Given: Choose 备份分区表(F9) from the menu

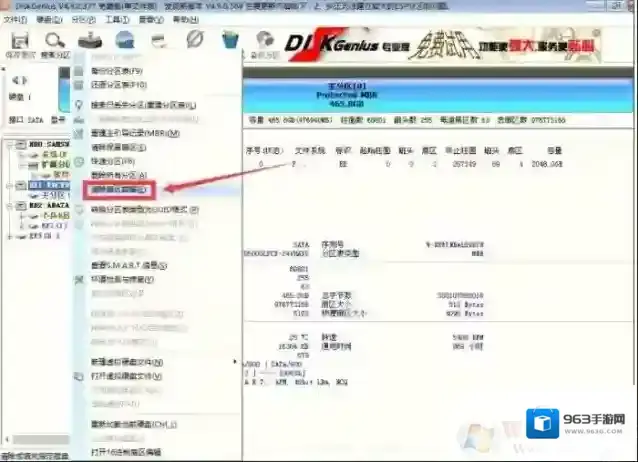Looking at the screenshot, I should [118, 72].
